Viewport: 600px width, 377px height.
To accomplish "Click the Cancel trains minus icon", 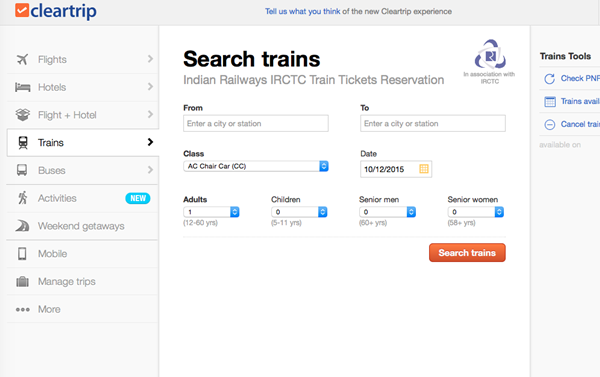I will pos(549,124).
